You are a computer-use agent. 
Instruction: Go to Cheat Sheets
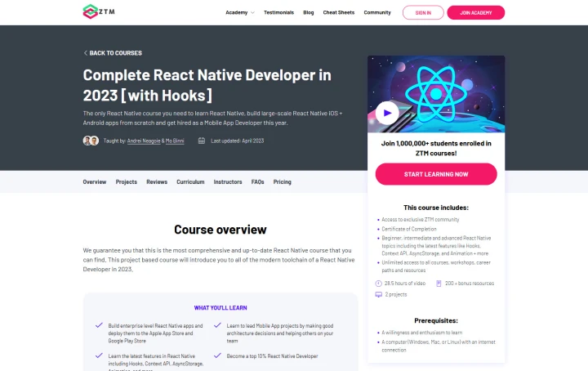339,12
